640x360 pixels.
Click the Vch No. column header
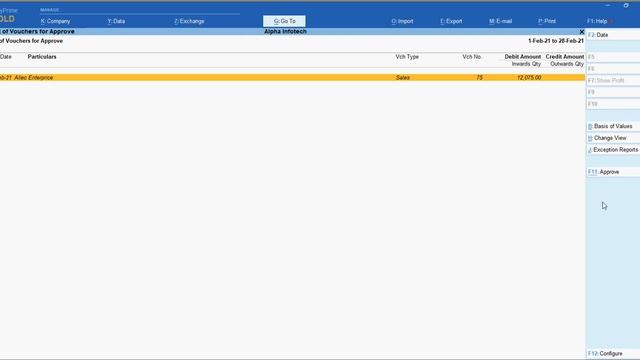[x=471, y=57]
